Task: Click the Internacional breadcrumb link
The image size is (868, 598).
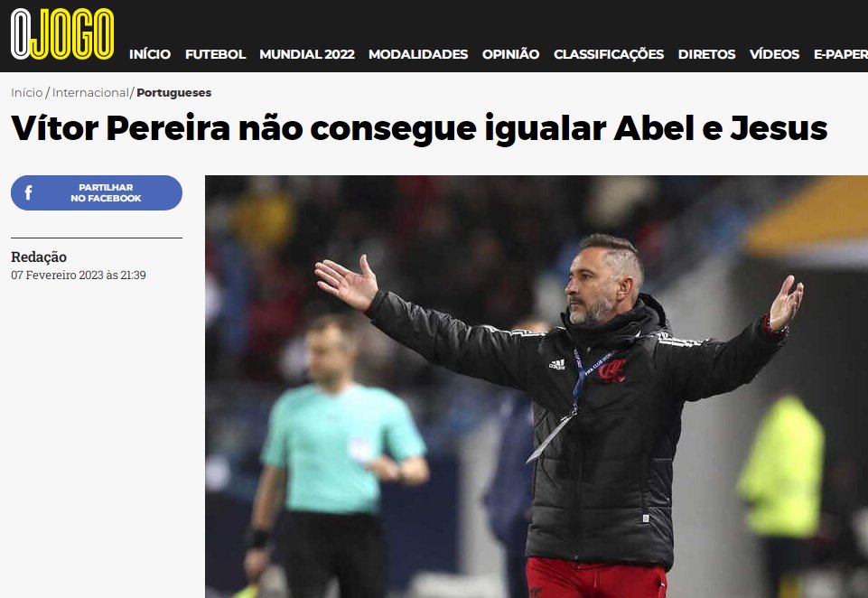Action: coord(90,92)
